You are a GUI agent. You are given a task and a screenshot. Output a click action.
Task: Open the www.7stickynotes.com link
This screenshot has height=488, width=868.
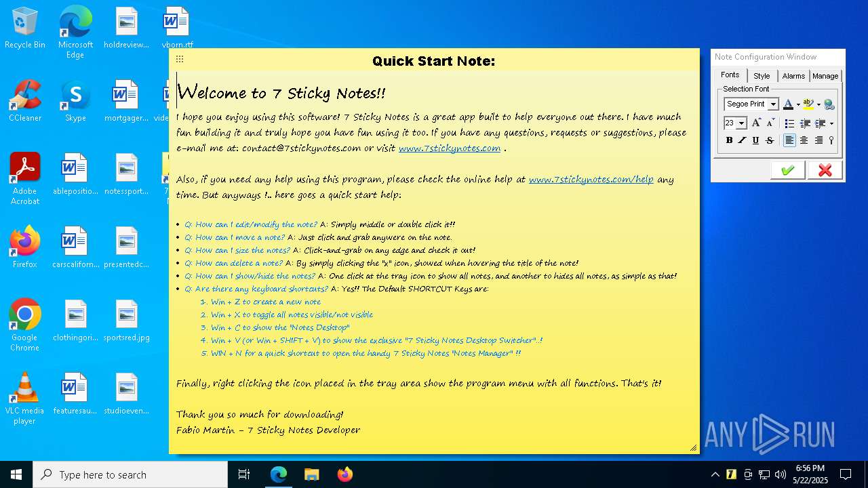tap(450, 148)
